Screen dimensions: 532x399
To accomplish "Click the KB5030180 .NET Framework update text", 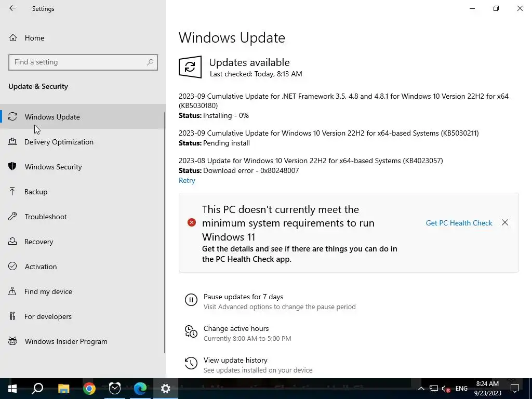I will [x=343, y=101].
